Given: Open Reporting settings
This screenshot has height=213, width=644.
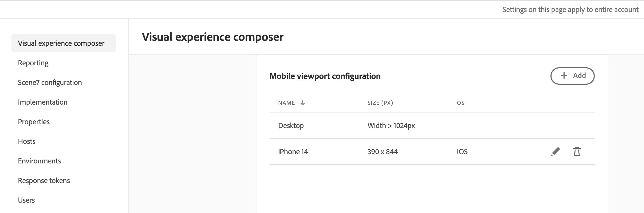Looking at the screenshot, I should (x=33, y=63).
